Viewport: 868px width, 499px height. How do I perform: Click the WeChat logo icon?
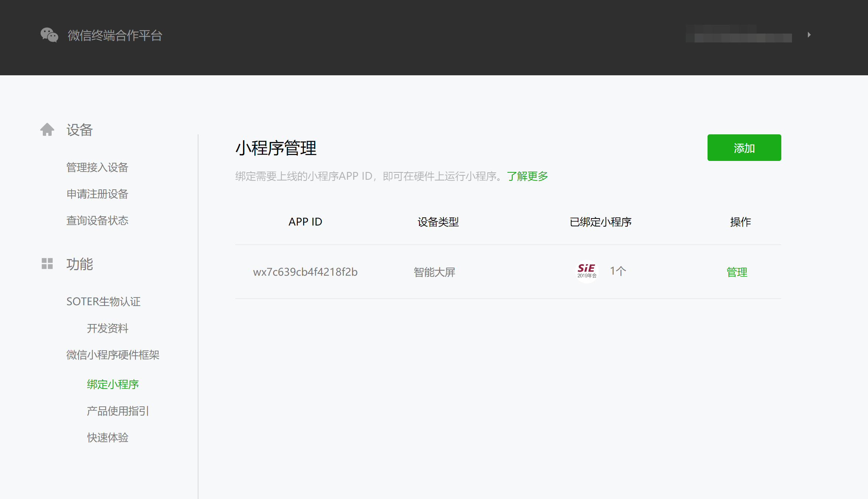pyautogui.click(x=49, y=35)
